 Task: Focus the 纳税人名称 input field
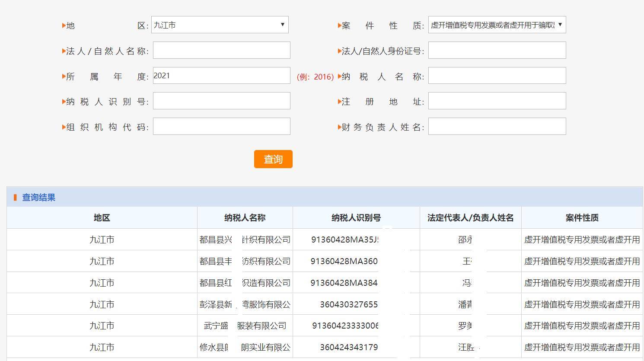(497, 76)
